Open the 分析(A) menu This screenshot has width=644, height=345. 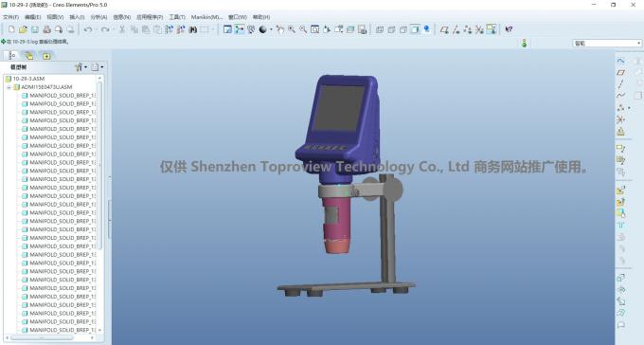pos(98,17)
